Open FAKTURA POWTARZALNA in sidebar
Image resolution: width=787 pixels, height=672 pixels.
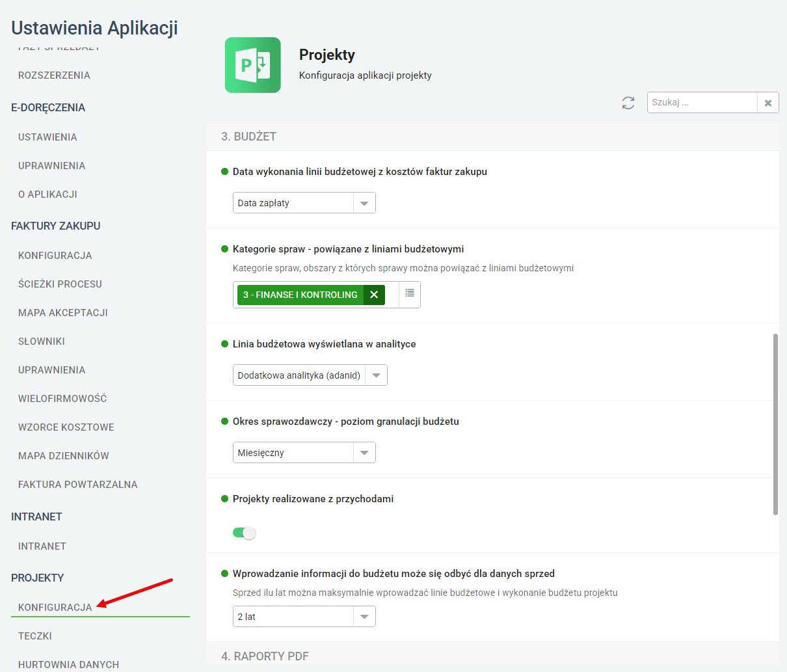78,485
